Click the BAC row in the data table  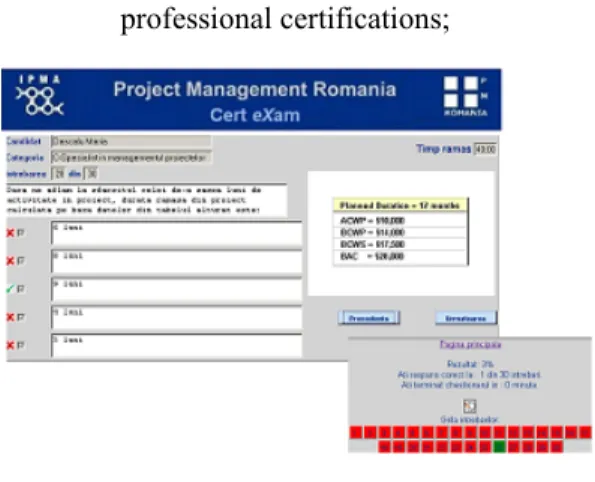pos(400,256)
